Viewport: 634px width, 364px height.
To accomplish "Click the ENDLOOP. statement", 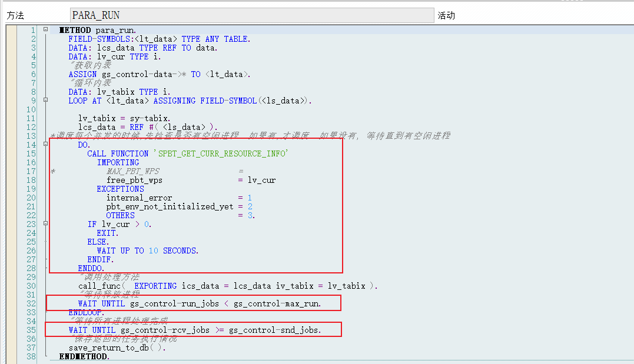I will click(x=86, y=313).
